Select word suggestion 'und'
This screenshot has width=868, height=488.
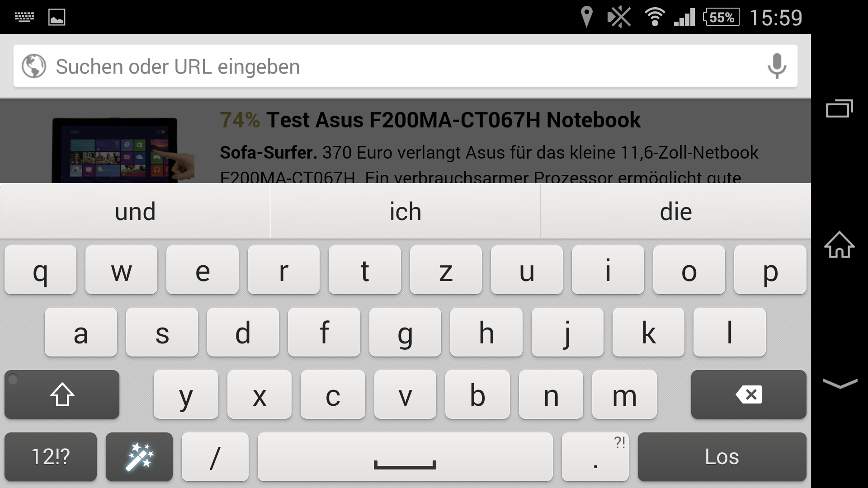tap(135, 211)
